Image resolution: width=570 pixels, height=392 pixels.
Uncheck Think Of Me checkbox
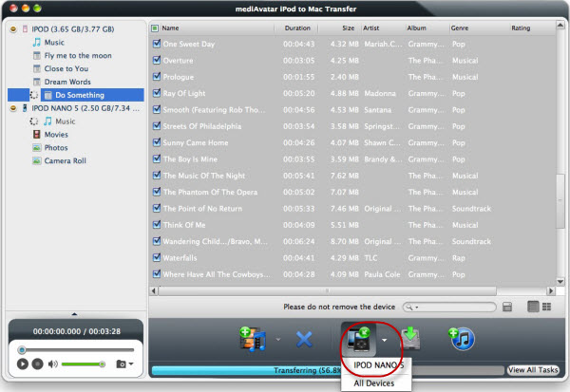tap(157, 225)
